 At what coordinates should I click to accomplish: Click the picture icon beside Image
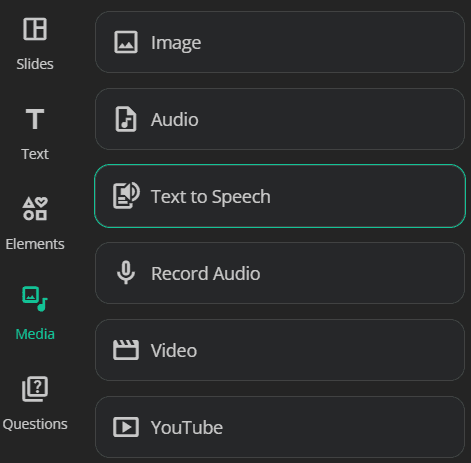126,42
